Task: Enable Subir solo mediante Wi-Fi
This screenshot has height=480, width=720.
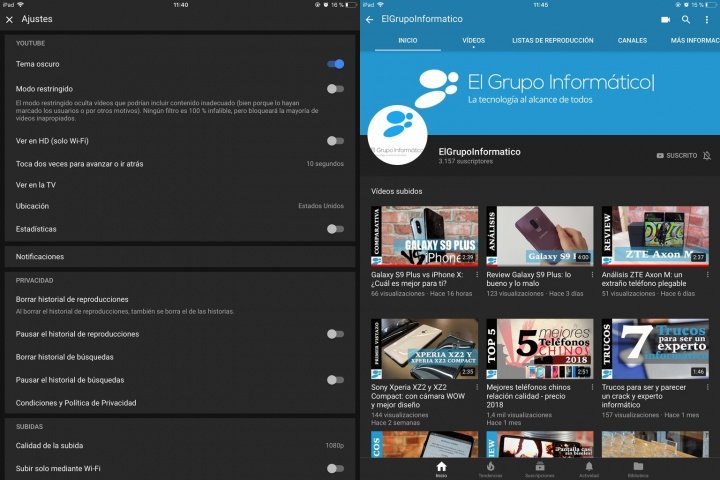Action: (336, 469)
